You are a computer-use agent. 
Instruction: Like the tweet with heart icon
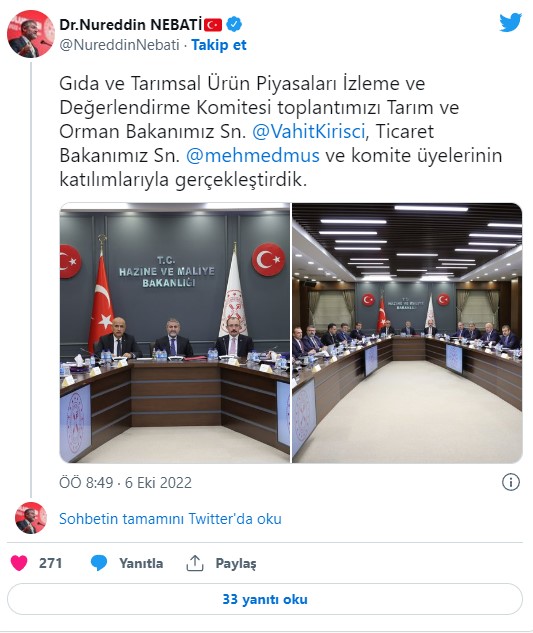click(x=19, y=563)
